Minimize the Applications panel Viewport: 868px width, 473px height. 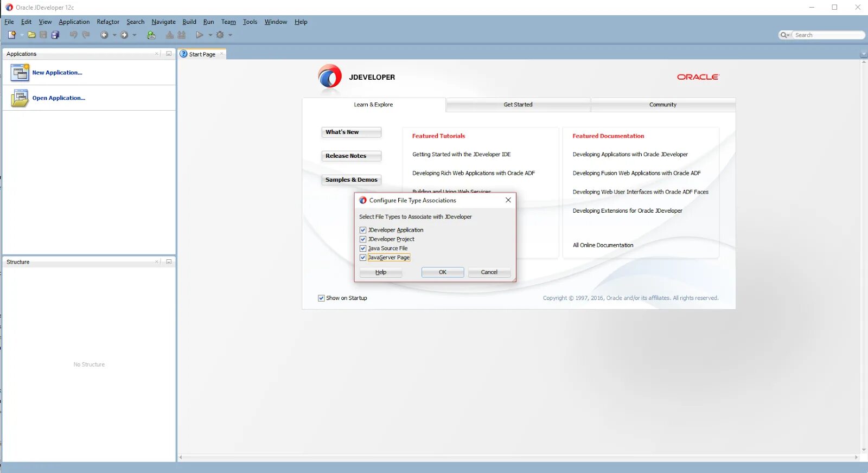coord(169,54)
